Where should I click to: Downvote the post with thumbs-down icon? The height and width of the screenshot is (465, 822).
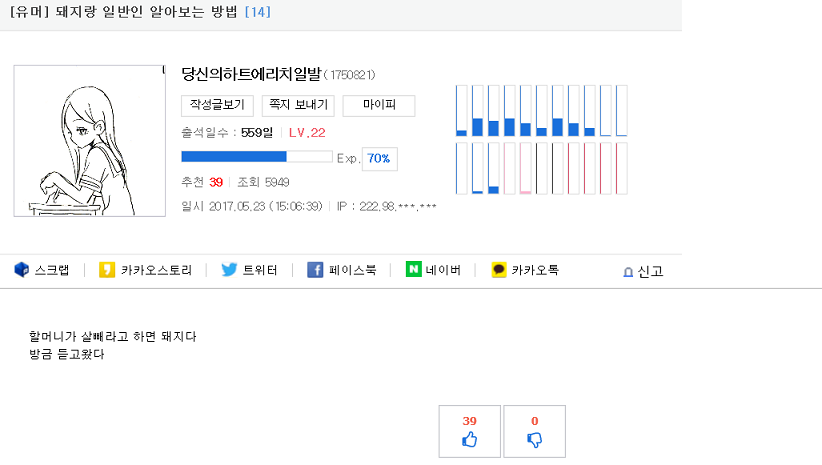click(535, 439)
